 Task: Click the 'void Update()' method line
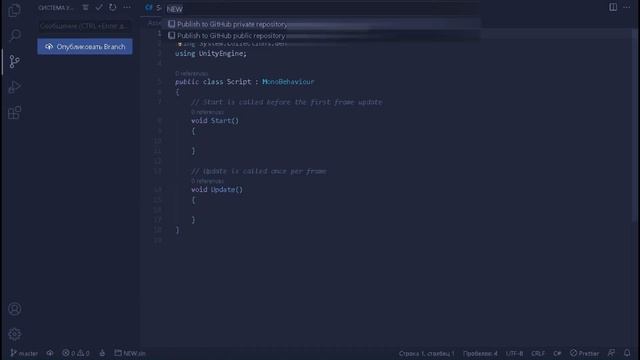click(217, 189)
